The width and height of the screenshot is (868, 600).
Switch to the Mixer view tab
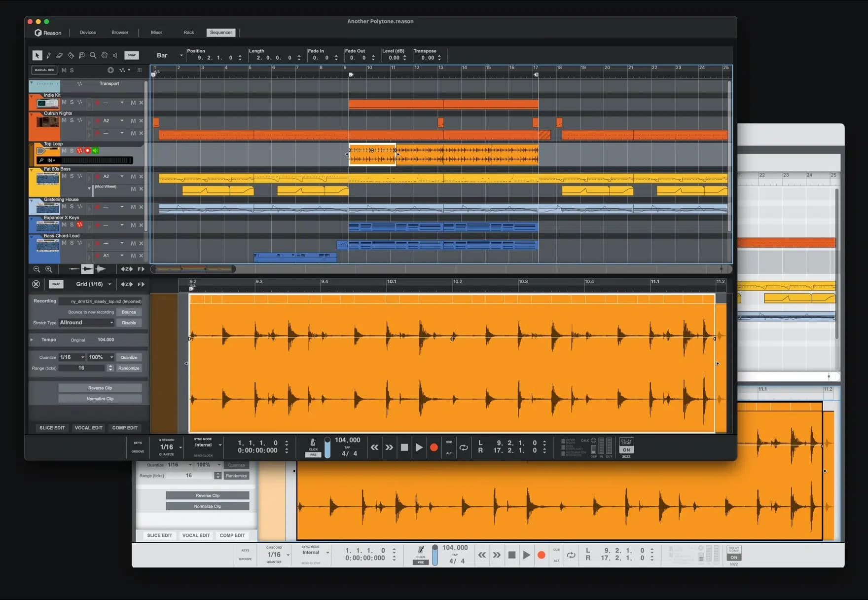(x=156, y=33)
